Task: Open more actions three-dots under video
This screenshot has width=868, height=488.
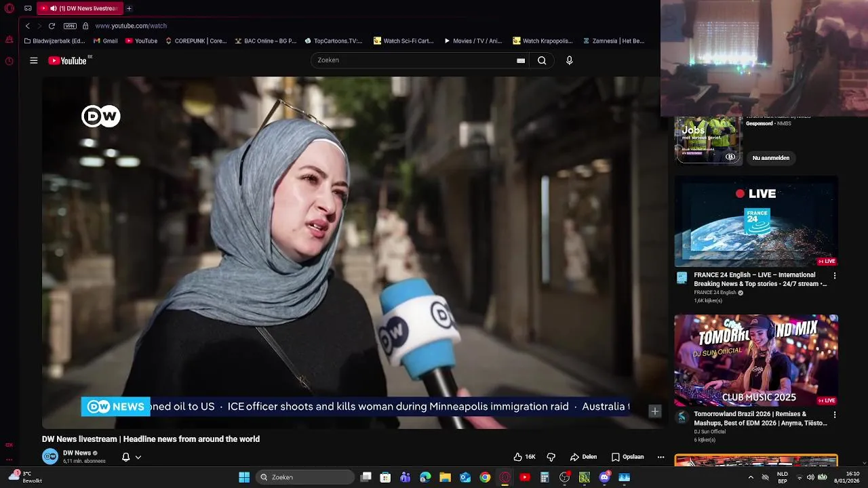Action: pyautogui.click(x=660, y=457)
